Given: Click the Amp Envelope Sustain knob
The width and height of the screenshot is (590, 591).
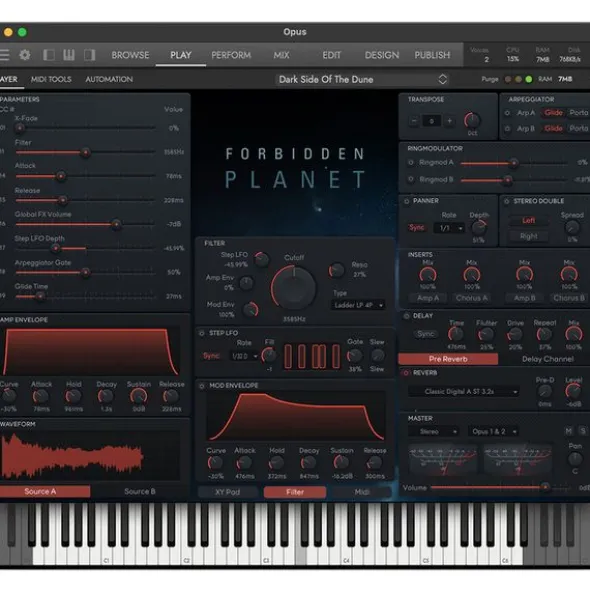Looking at the screenshot, I should coord(138,397).
